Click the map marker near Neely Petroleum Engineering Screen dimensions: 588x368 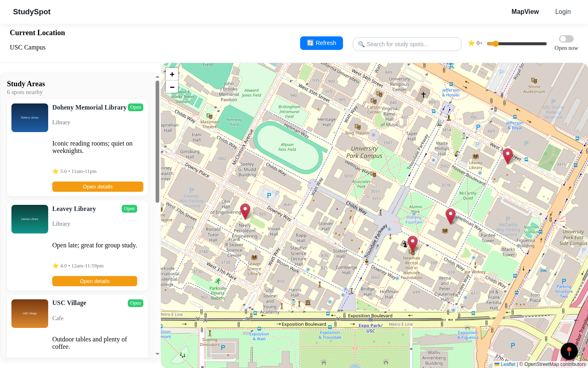(245, 211)
